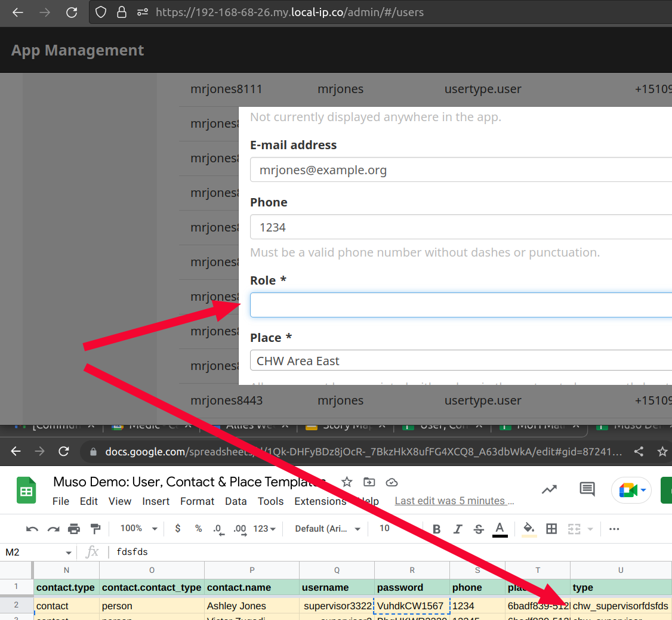The width and height of the screenshot is (672, 620).
Task: Click the forward arrow in the admin browser
Action: coord(45,12)
